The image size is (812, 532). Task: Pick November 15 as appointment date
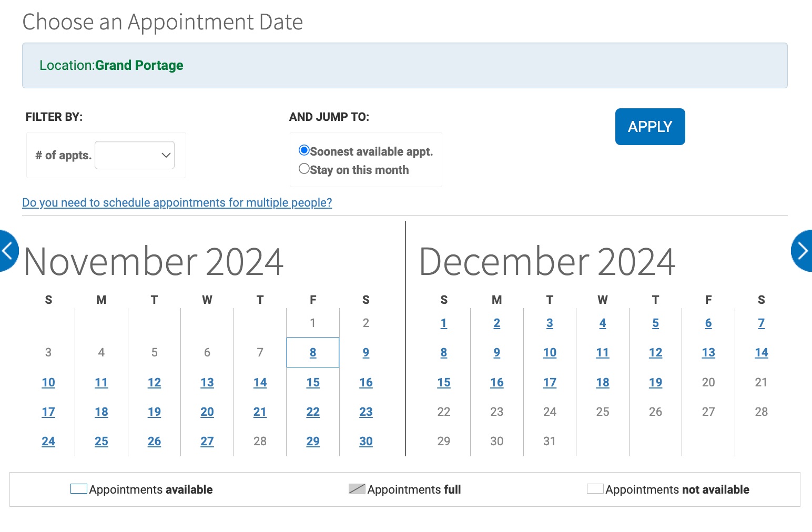pos(312,382)
